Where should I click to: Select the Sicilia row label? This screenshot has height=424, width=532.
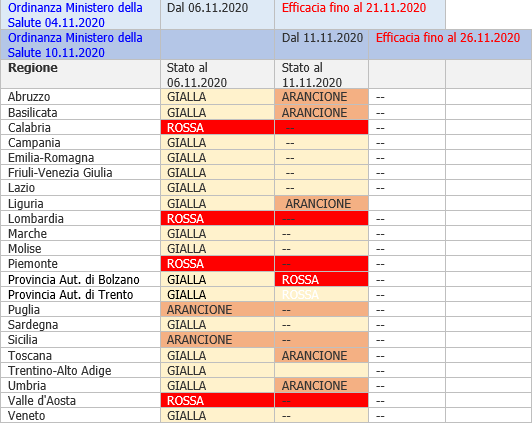coord(23,340)
